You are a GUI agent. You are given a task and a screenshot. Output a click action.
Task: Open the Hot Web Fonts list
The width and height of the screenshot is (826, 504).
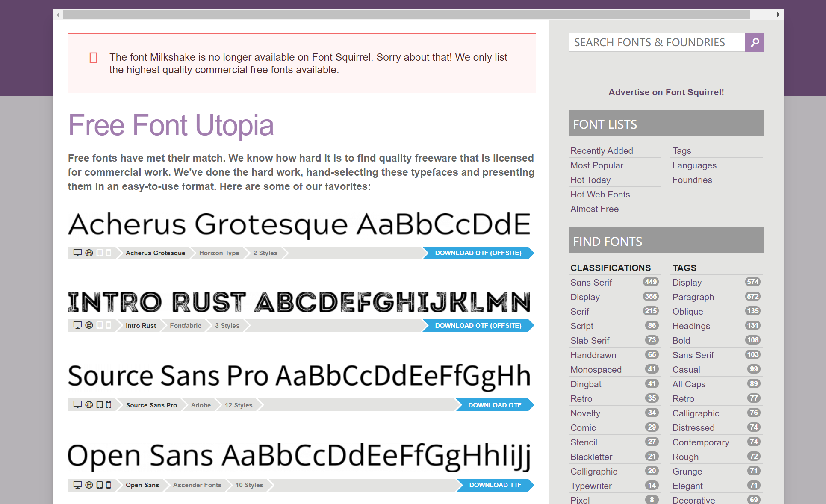point(600,195)
